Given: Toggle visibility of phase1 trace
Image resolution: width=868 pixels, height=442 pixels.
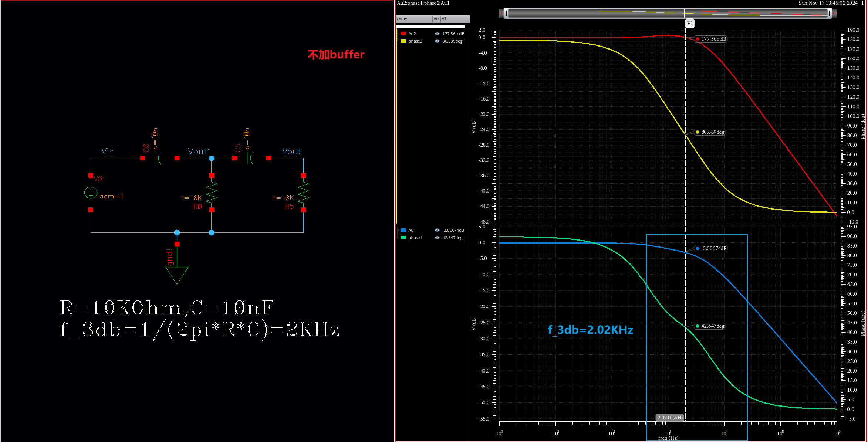Looking at the screenshot, I should tap(437, 238).
